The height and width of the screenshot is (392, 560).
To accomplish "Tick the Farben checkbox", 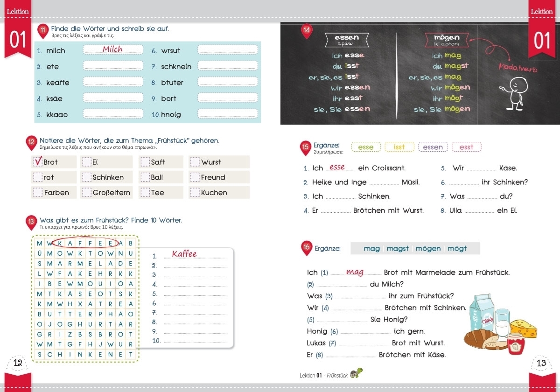I will pos(38,192).
